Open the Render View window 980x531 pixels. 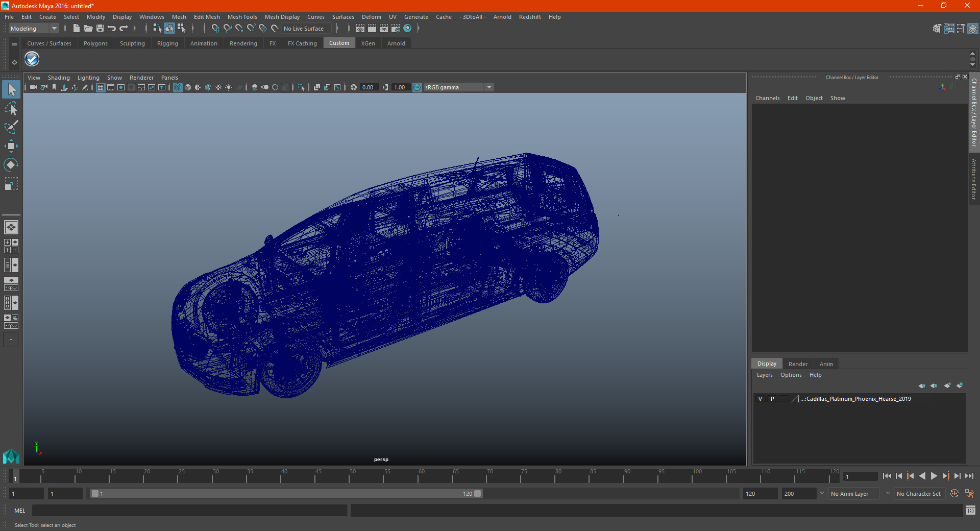coord(360,29)
